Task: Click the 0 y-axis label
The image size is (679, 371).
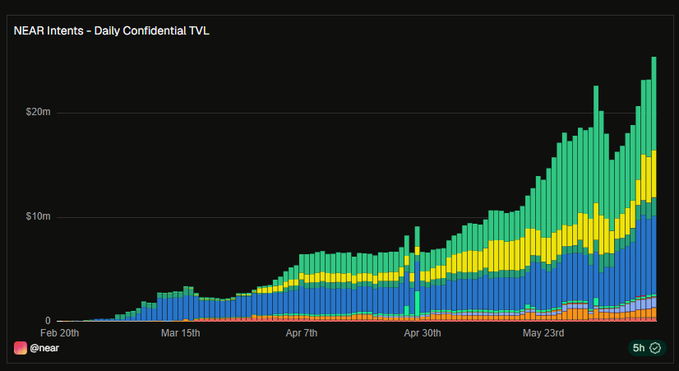Action: click(48, 321)
